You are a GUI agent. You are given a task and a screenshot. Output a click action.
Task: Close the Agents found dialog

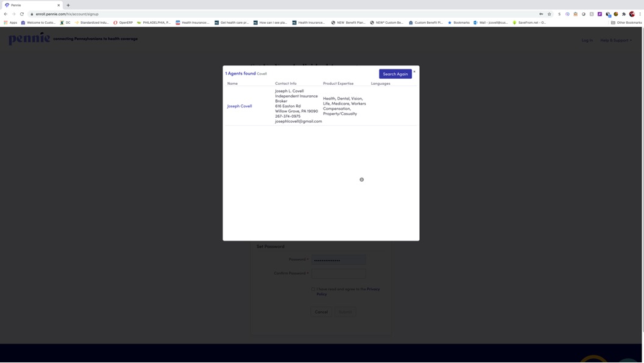(x=414, y=71)
